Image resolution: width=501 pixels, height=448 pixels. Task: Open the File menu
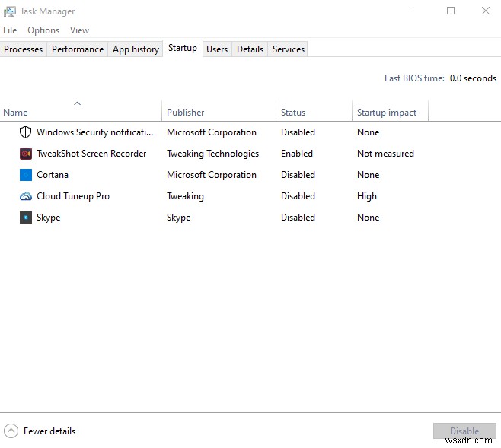tap(10, 30)
